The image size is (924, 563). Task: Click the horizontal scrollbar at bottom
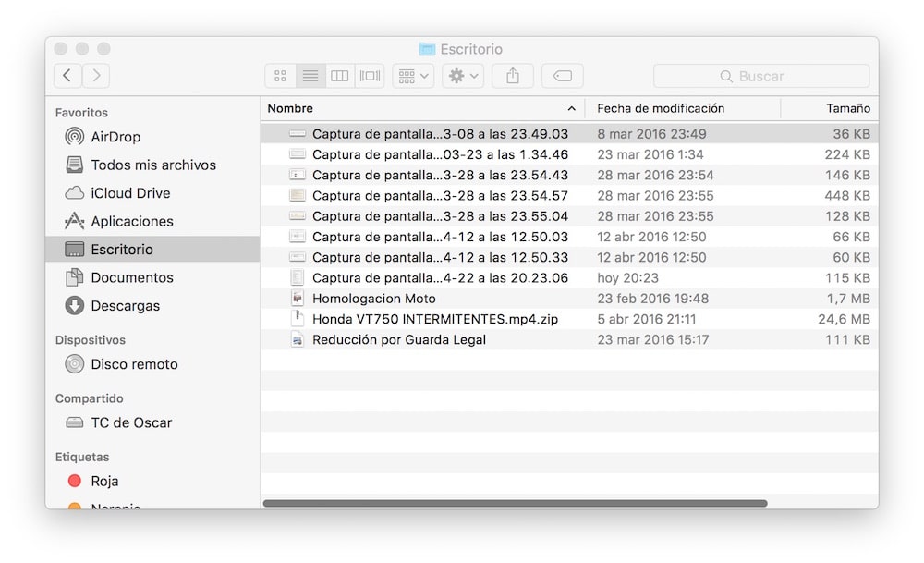[515, 504]
